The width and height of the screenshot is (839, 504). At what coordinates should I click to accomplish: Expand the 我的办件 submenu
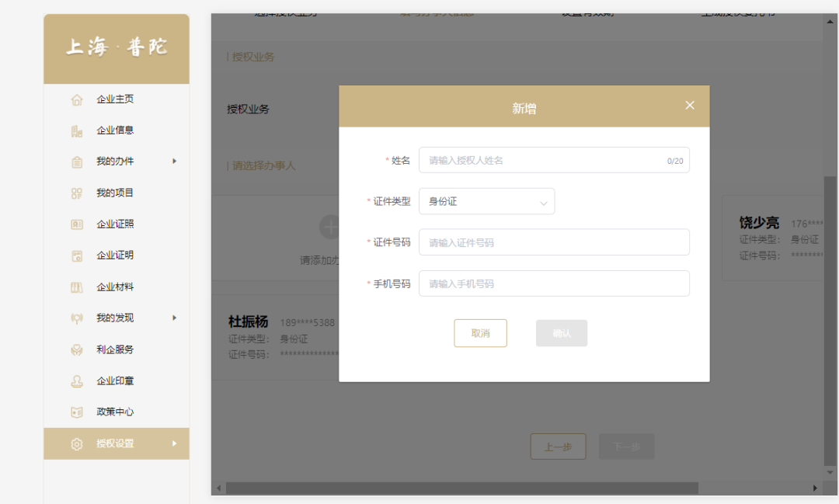pyautogui.click(x=174, y=162)
